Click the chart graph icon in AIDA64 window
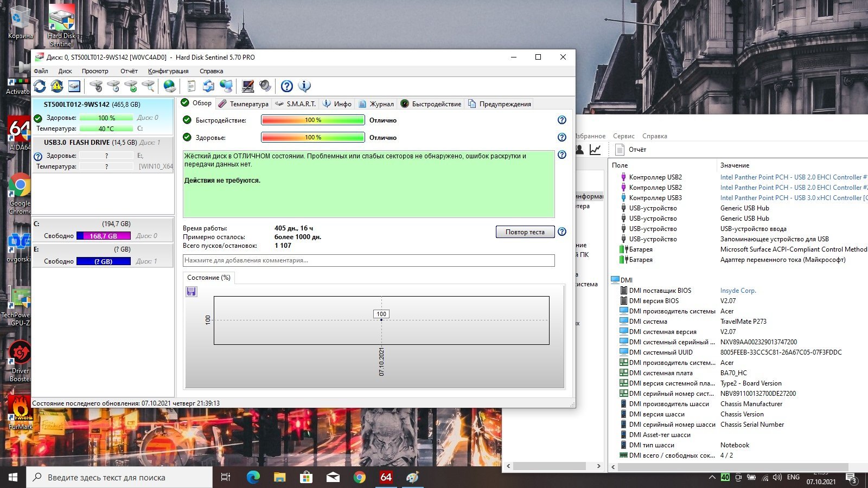The image size is (868, 488). (x=595, y=149)
